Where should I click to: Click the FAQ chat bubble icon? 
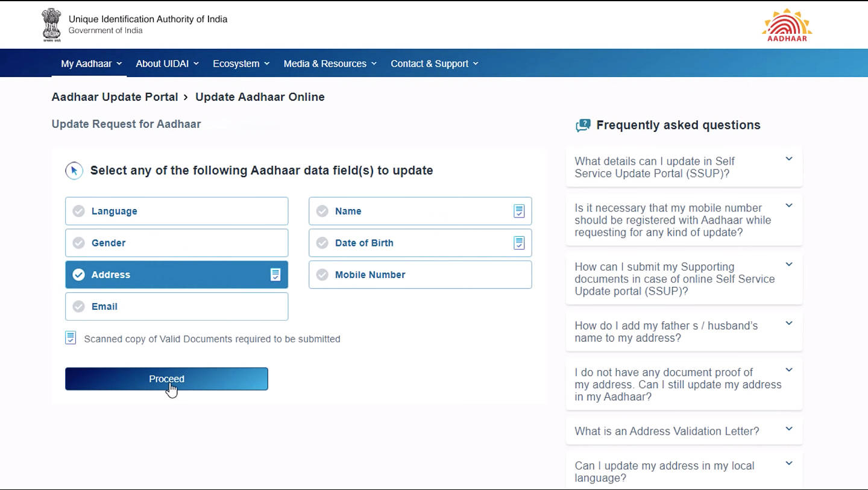point(583,125)
